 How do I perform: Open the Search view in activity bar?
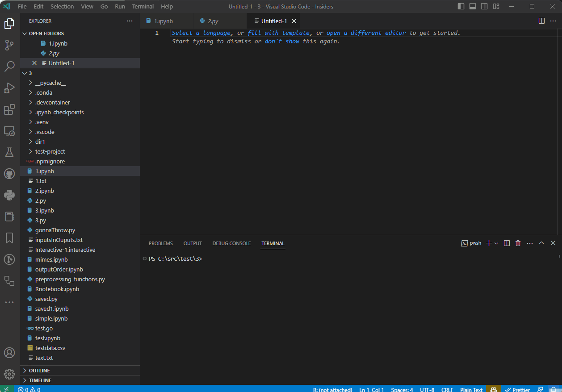9,67
